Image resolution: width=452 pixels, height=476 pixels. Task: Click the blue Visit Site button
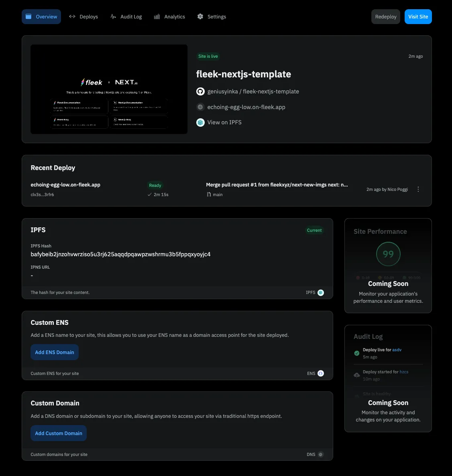(418, 17)
